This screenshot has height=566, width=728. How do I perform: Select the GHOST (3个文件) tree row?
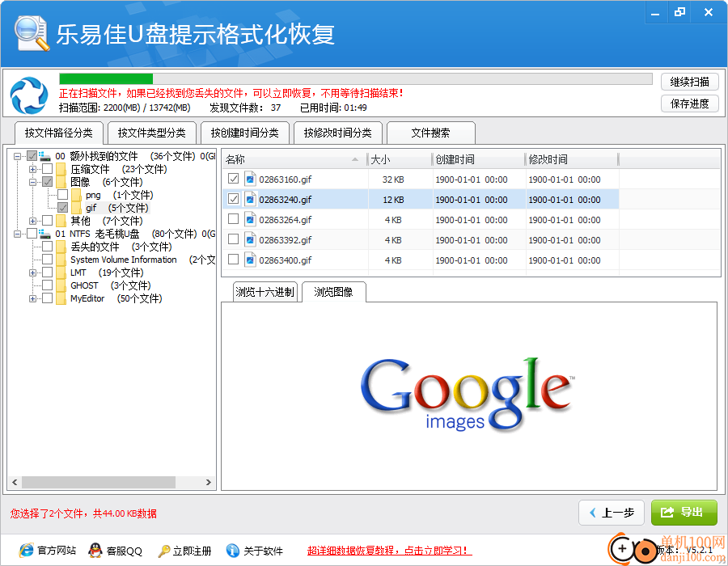[x=111, y=285]
